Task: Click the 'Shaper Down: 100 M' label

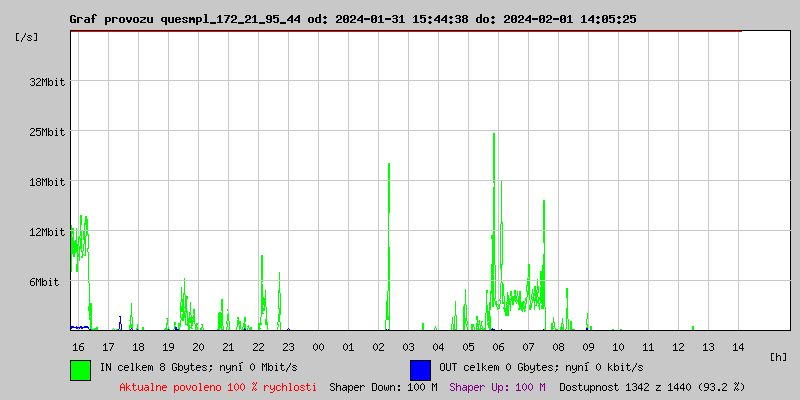Action: tap(383, 386)
